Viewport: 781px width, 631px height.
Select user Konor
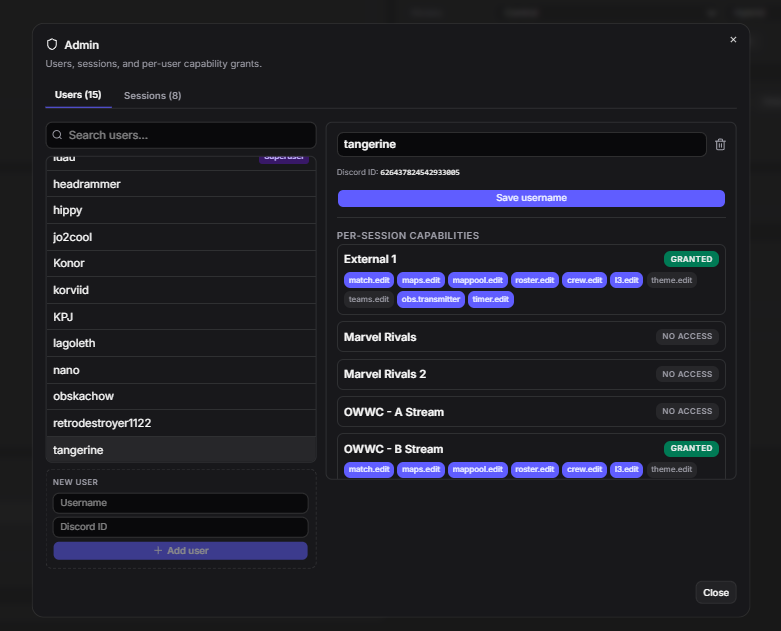tap(181, 263)
